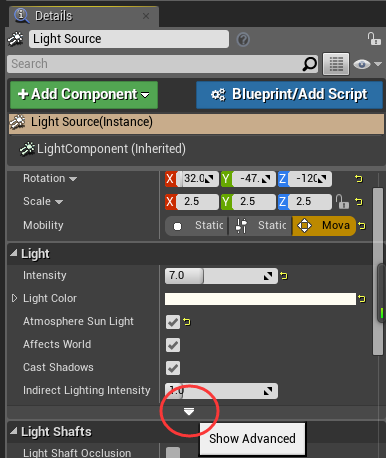Click the Add Component button
The height and width of the screenshot is (458, 386).
[84, 95]
